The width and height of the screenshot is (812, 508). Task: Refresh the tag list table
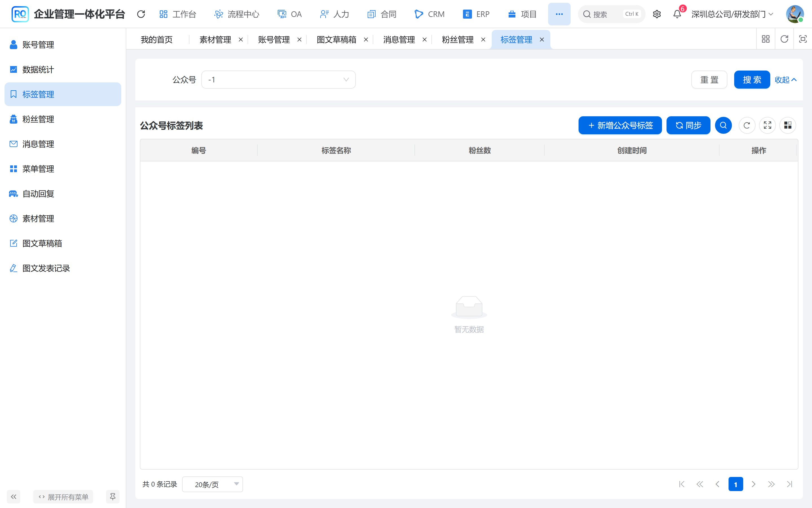click(x=747, y=125)
